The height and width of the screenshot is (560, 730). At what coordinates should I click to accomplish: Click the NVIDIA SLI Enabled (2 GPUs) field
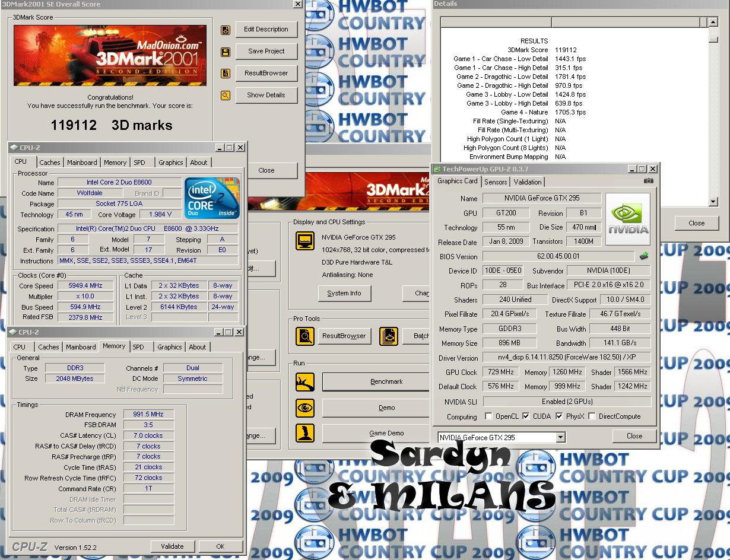567,402
